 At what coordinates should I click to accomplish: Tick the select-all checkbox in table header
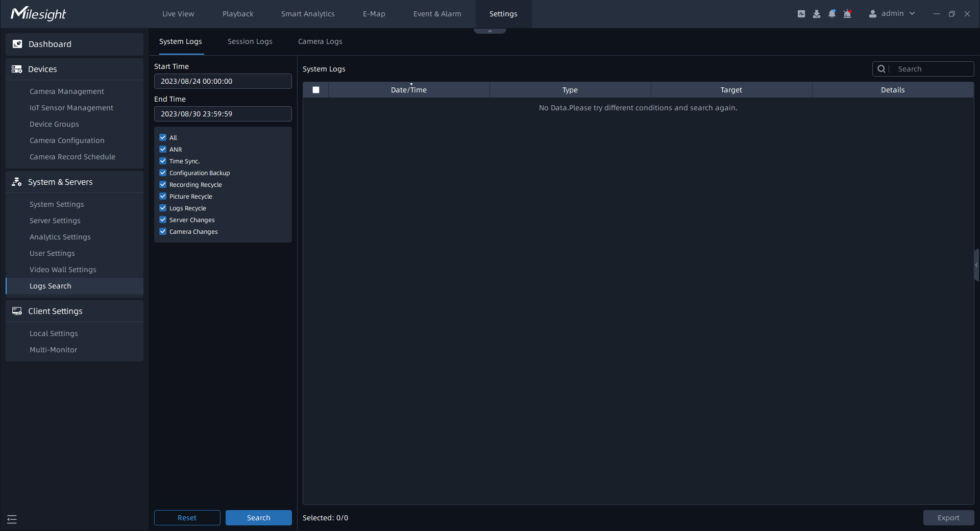coord(316,90)
